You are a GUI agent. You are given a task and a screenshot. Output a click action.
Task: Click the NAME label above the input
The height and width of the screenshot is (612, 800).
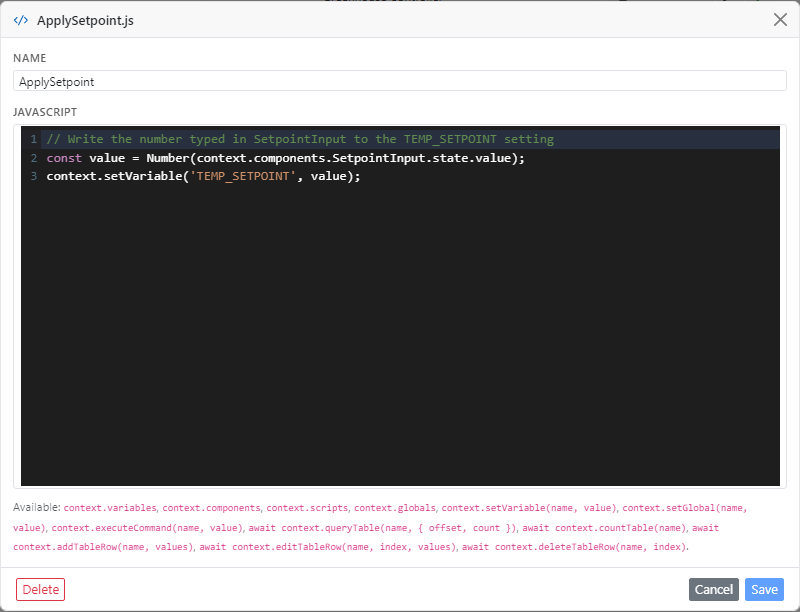point(30,58)
